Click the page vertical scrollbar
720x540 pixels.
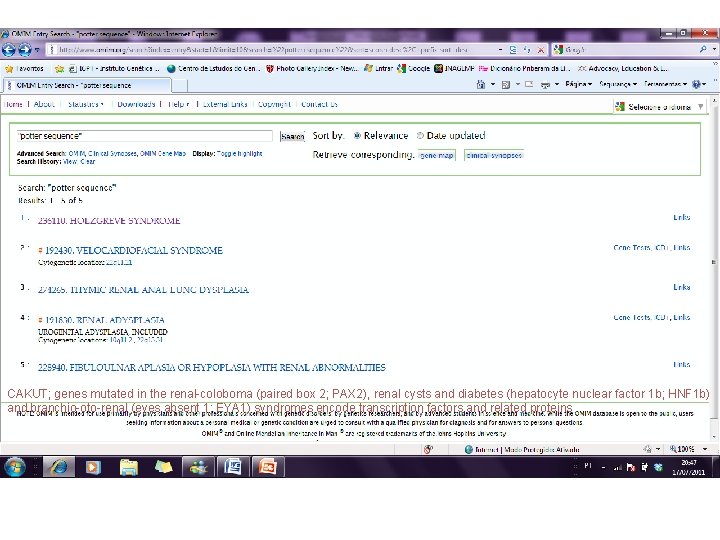pyautogui.click(x=714, y=262)
